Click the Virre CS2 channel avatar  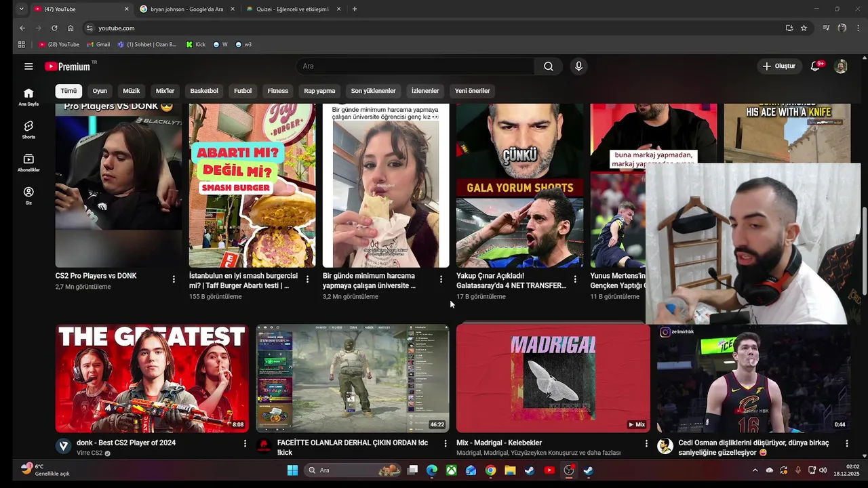[63, 446]
